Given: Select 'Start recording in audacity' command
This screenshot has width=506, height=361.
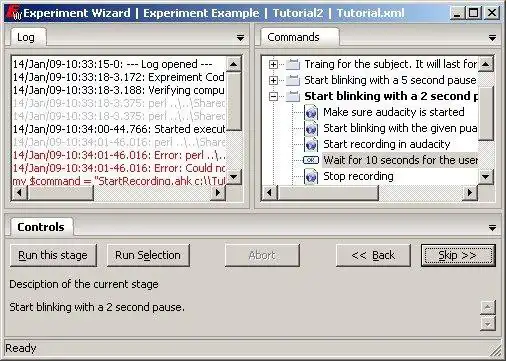Looking at the screenshot, I should tap(387, 144).
